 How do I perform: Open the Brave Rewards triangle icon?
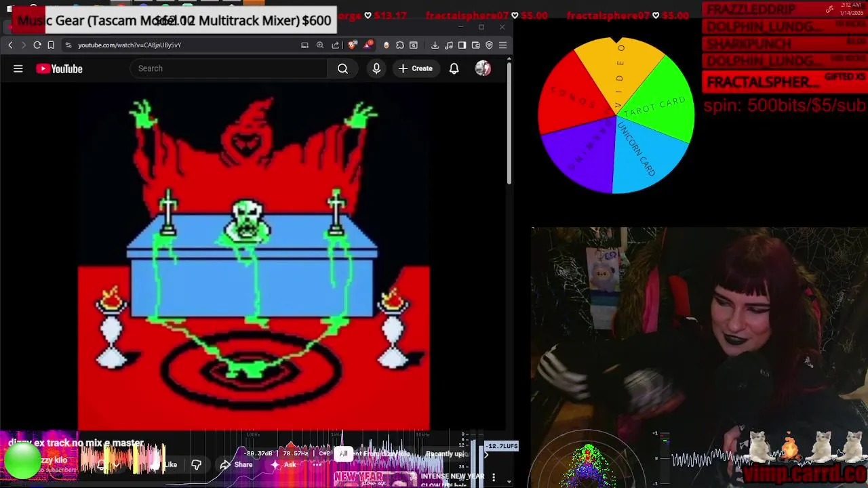click(x=368, y=45)
